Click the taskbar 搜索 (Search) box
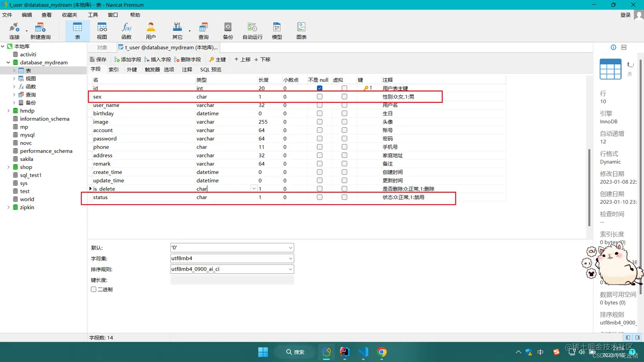 (295, 352)
